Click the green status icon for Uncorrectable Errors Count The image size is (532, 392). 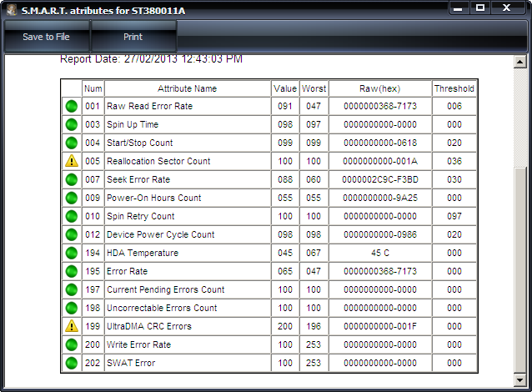pyautogui.click(x=72, y=308)
